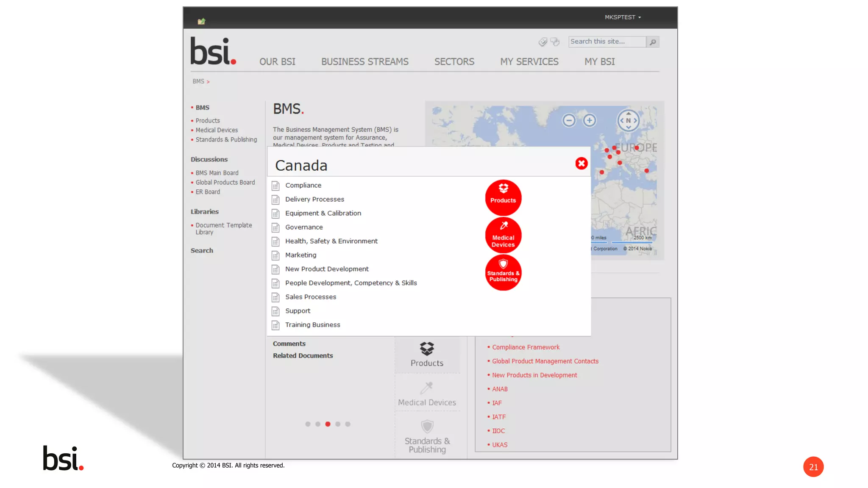This screenshot has height=488, width=868.
Task: Click the bsi logo in site header
Action: click(213, 51)
